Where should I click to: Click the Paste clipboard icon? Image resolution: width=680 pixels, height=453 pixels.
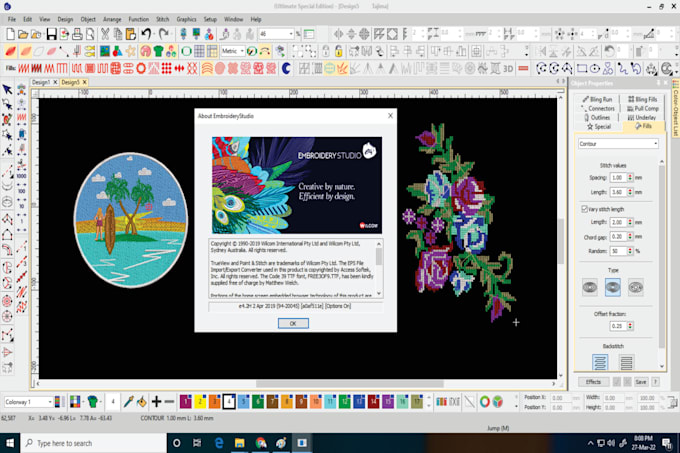[131, 34]
